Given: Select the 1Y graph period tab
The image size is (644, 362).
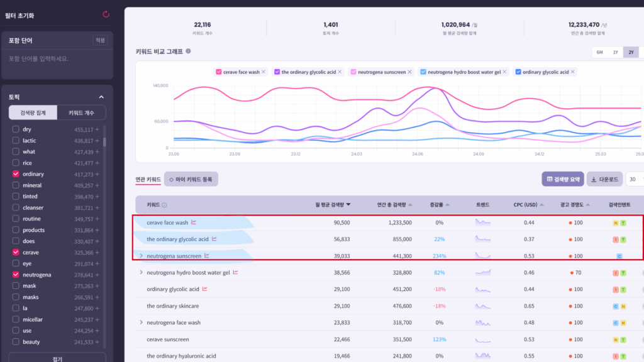Looking at the screenshot, I should (615, 52).
